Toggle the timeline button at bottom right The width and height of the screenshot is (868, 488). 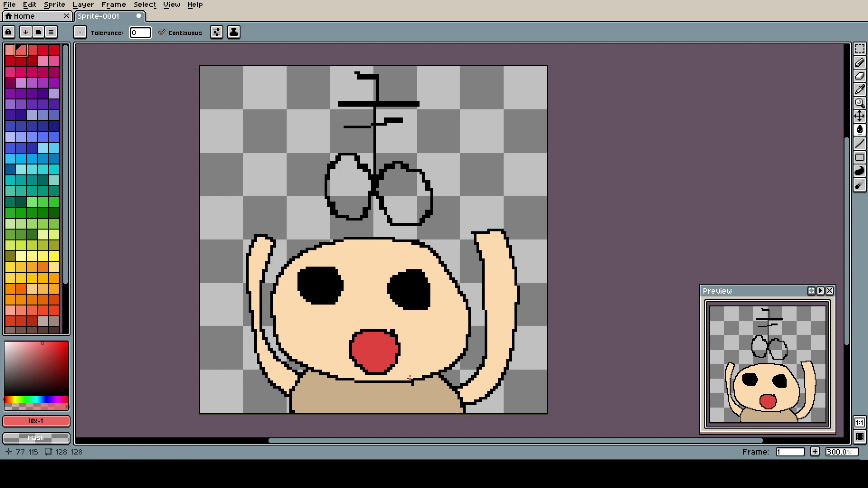pyautogui.click(x=859, y=436)
